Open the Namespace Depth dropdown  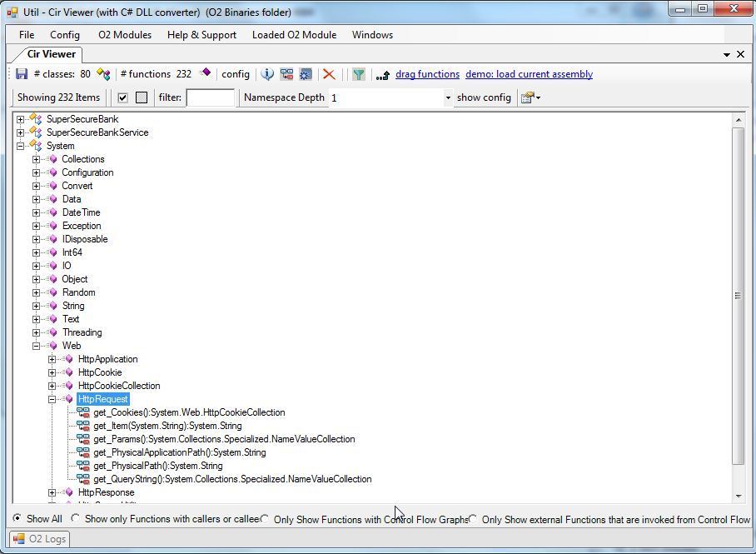click(447, 97)
